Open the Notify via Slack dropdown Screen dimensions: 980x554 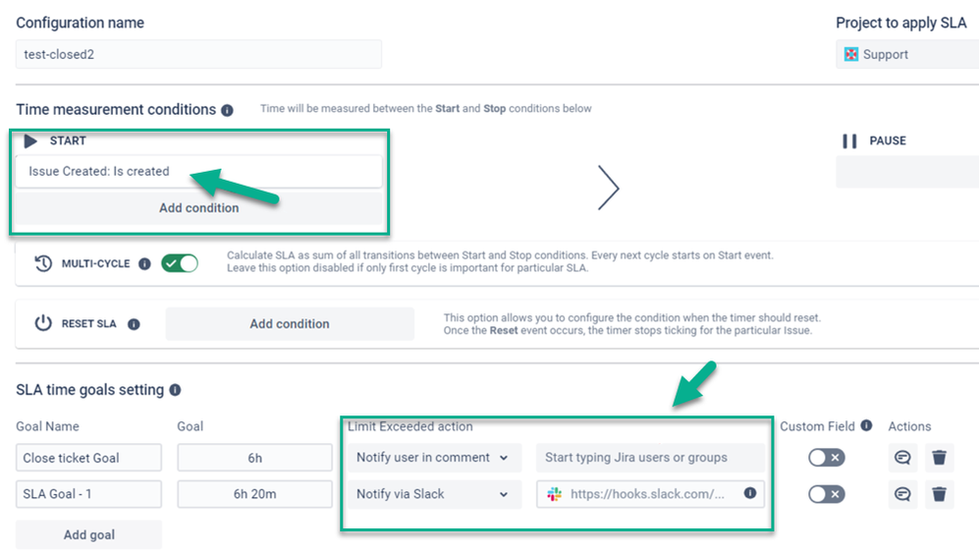click(433, 494)
